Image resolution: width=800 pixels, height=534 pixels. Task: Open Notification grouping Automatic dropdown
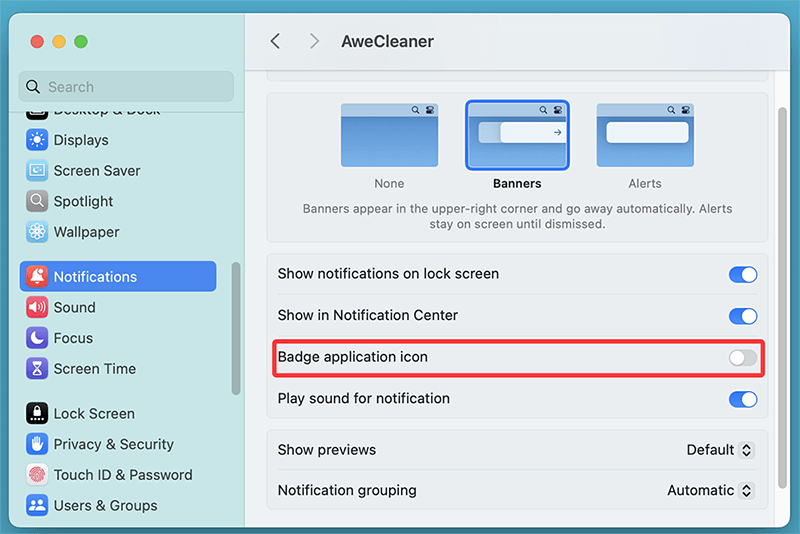point(711,490)
